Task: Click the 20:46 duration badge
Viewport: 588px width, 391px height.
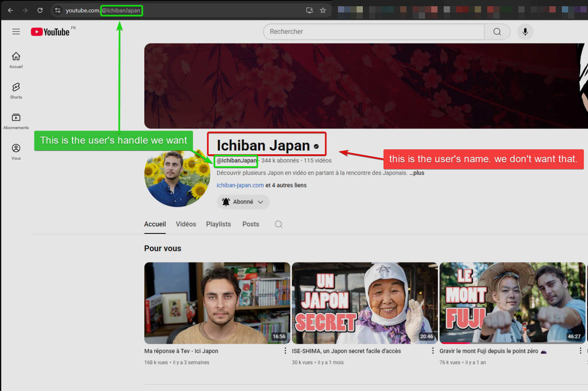Action: [x=426, y=336]
